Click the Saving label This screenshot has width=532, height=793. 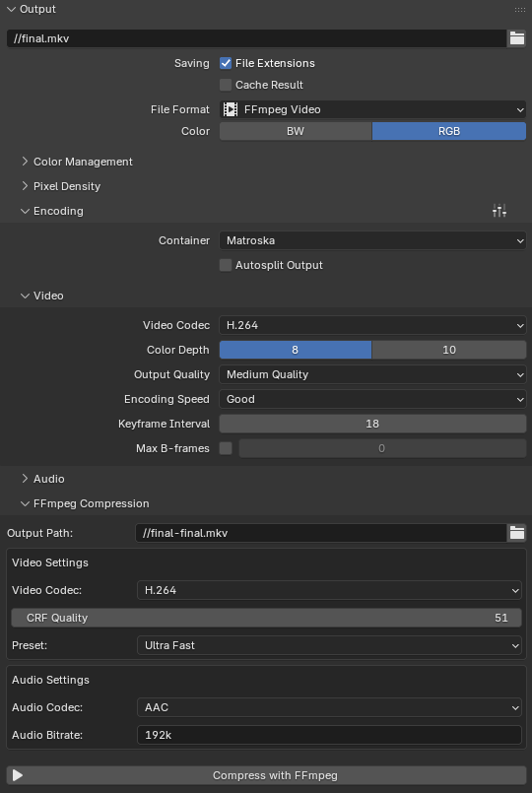[192, 63]
